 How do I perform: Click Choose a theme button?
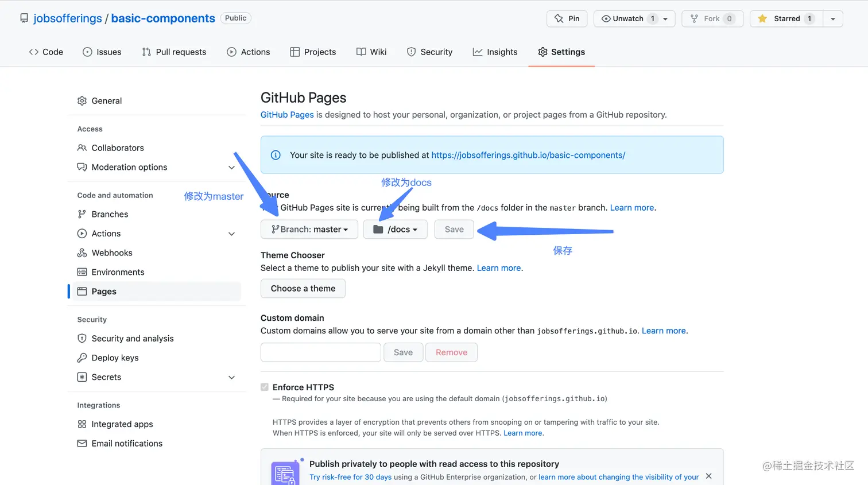coord(303,288)
